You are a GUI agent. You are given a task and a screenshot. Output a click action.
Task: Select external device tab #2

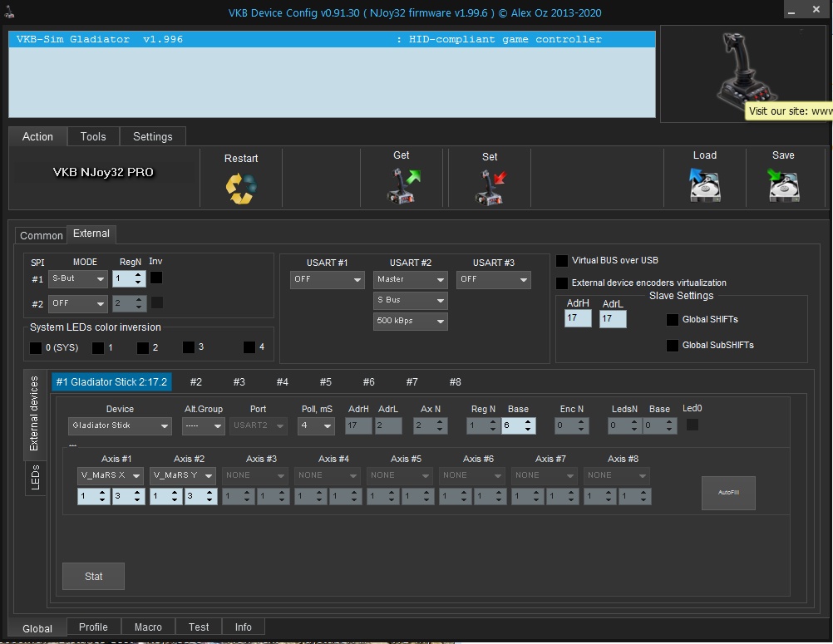click(196, 382)
